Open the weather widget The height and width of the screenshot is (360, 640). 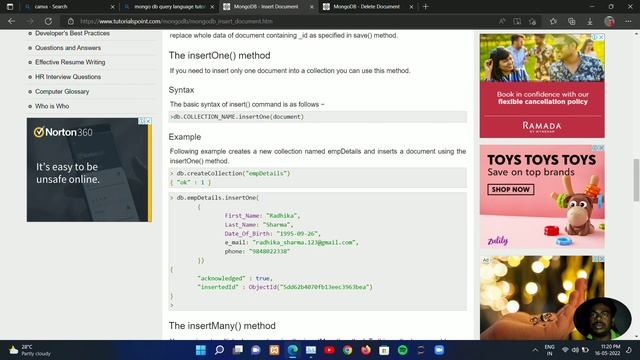30,350
